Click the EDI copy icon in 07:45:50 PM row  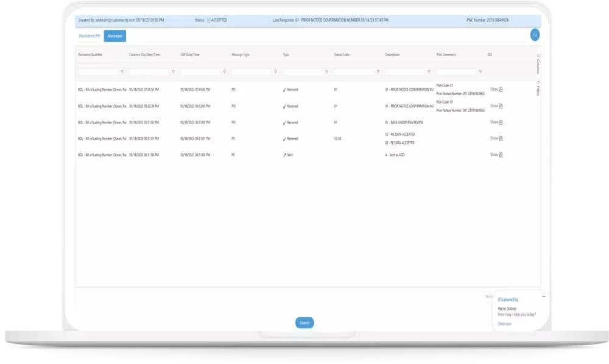[x=501, y=89]
